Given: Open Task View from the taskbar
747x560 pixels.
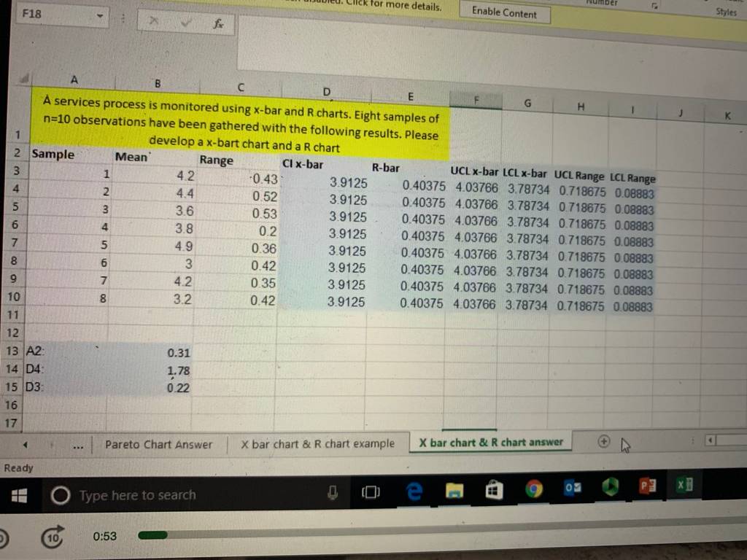Looking at the screenshot, I should pos(371,492).
